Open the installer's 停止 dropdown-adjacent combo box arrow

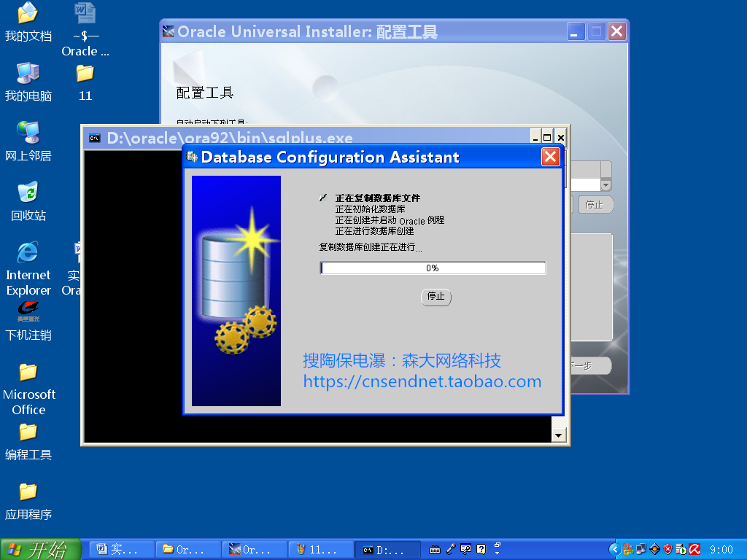(607, 184)
